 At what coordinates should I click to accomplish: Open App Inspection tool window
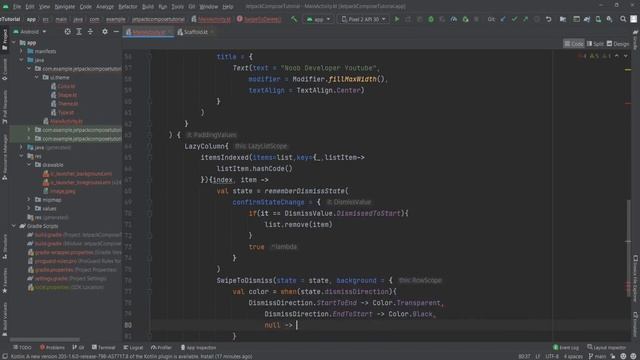198,347
